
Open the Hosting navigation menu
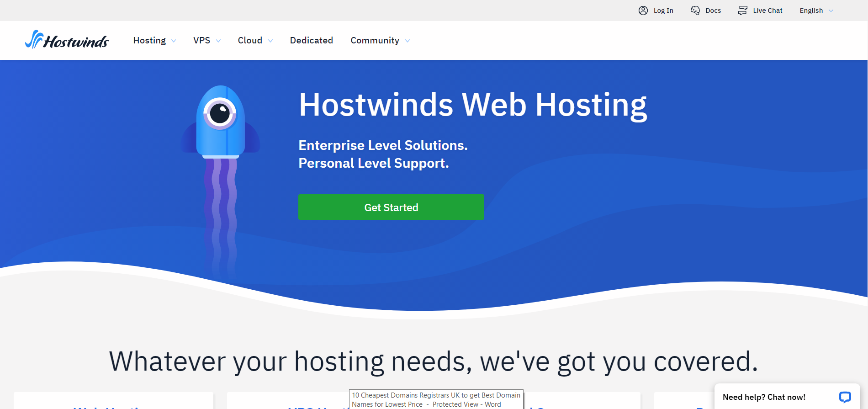click(149, 40)
